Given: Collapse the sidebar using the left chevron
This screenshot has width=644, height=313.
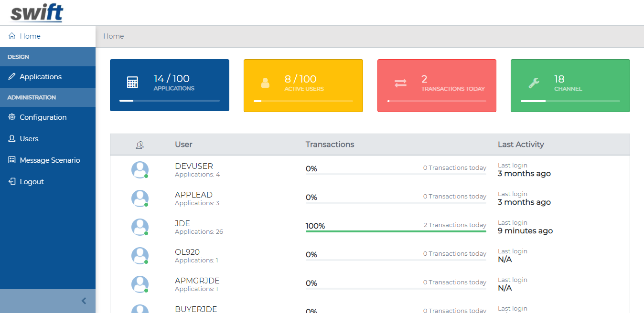Looking at the screenshot, I should click(84, 301).
